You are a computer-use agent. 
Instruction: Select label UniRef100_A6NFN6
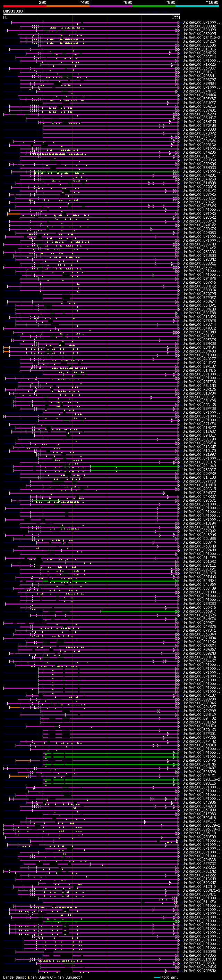(199, 764)
